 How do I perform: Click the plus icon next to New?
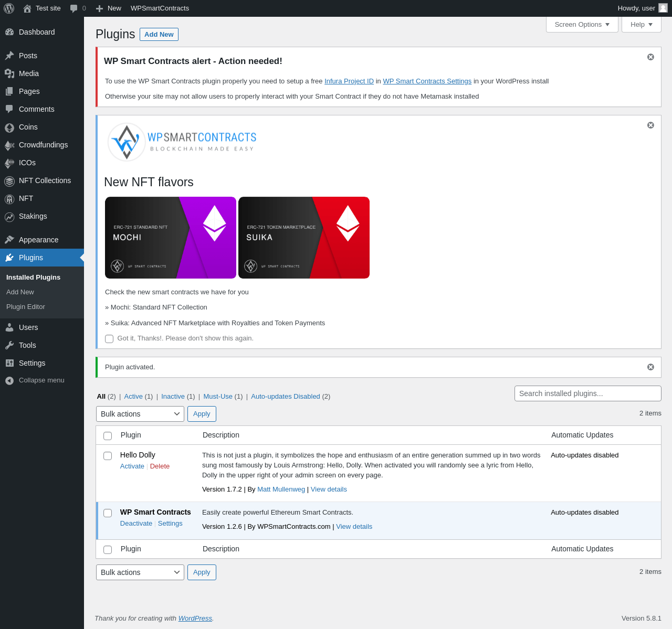pos(99,8)
